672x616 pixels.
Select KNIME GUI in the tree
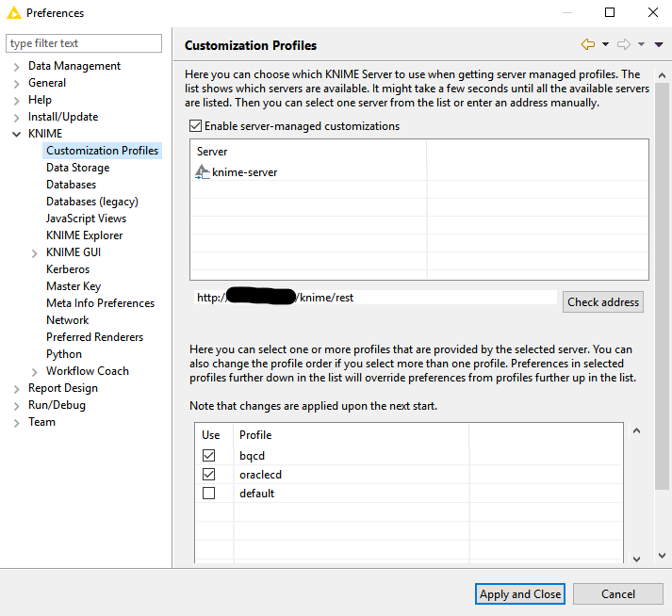(x=74, y=252)
